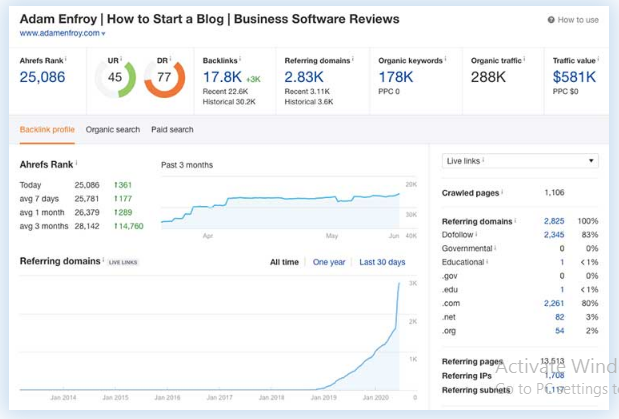Viewport: 619px width, 419px height.
Task: Open the www.adamenfroy.com domain dropdown
Action: [62, 33]
